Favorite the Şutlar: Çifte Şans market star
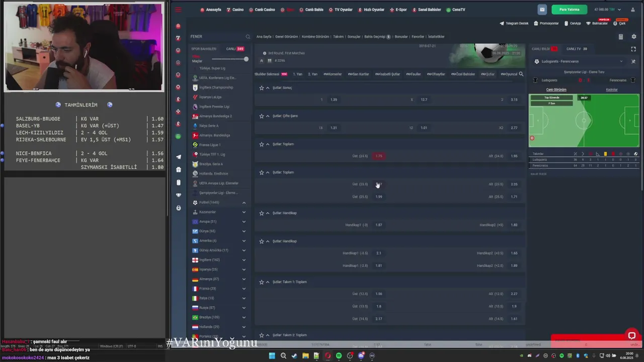The height and width of the screenshot is (362, 644). tap(262, 116)
